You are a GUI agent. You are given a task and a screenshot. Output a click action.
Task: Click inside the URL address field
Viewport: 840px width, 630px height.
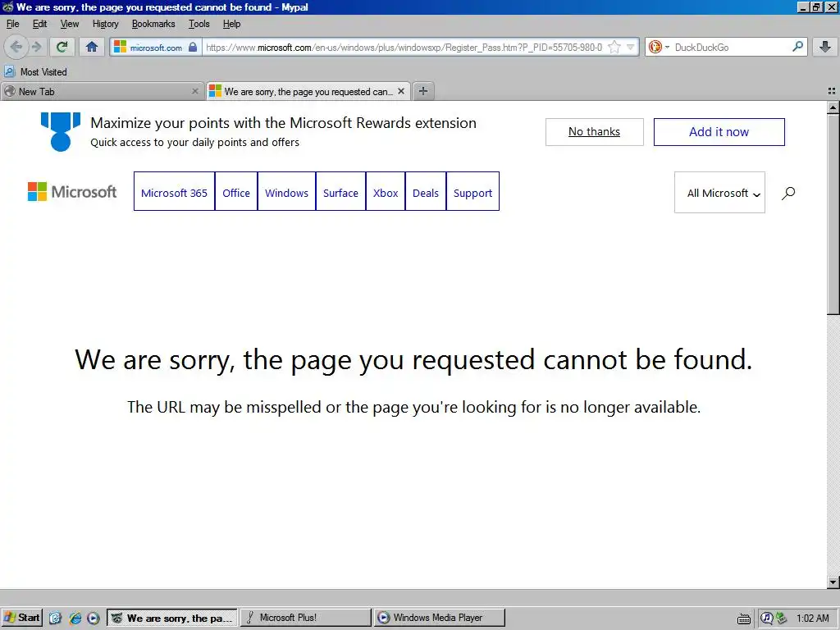pyautogui.click(x=404, y=47)
